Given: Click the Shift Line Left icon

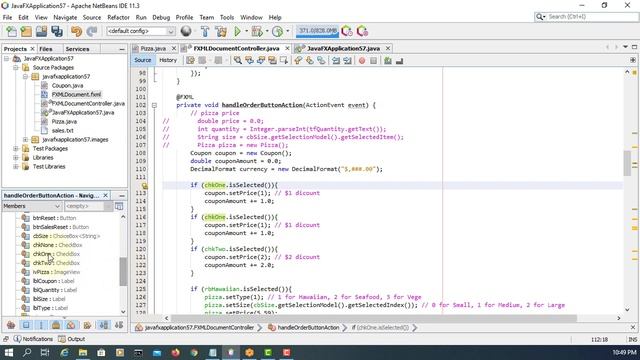Looking at the screenshot, I should click(336, 61).
